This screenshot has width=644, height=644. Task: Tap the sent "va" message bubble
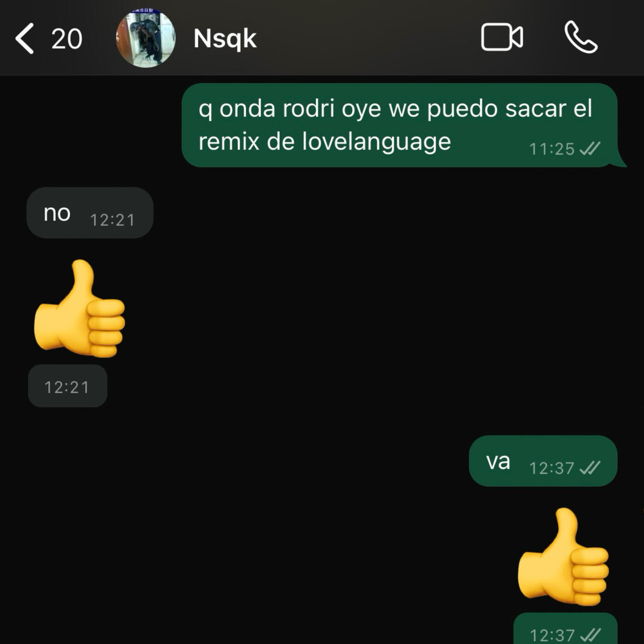point(543,461)
